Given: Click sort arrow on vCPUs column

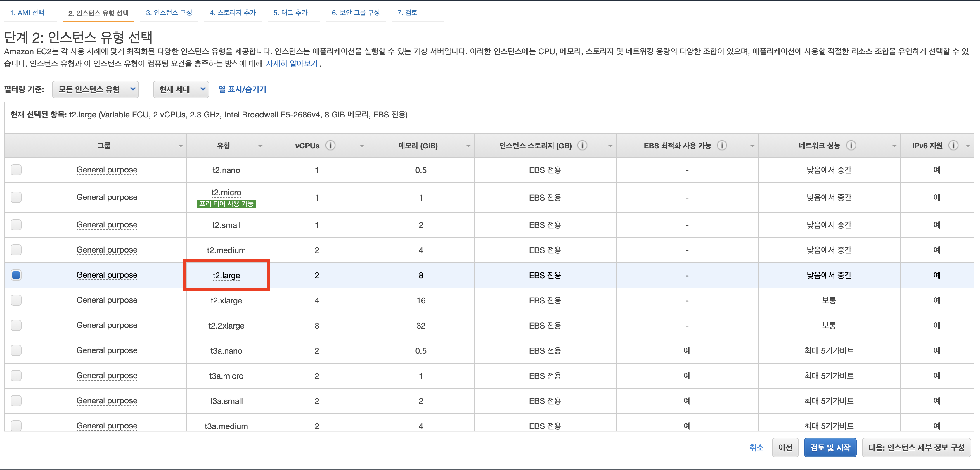Looking at the screenshot, I should coord(362,146).
